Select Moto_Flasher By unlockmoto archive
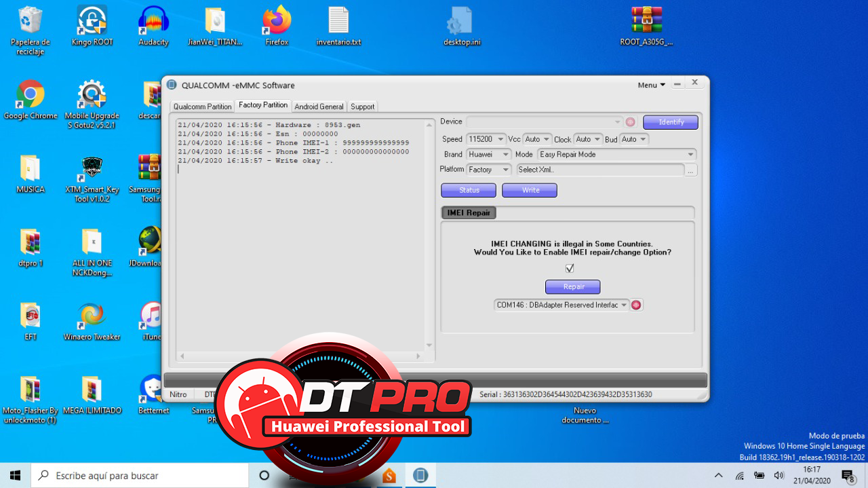Screen dimensions: 868x488 coord(31,400)
